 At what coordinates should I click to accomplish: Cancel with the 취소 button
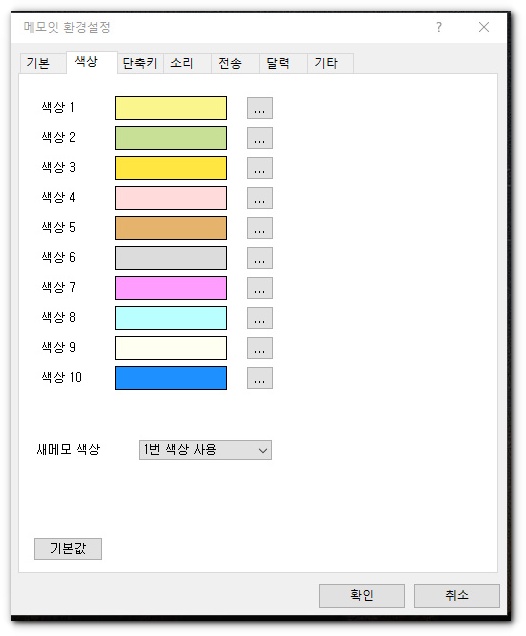457,595
